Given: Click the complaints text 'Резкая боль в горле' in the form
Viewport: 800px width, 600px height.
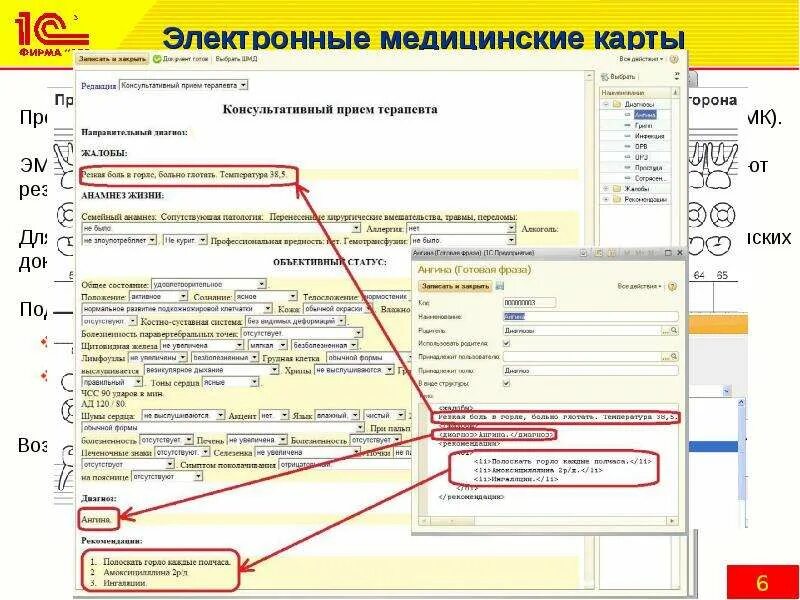Looking at the screenshot, I should click(185, 175).
